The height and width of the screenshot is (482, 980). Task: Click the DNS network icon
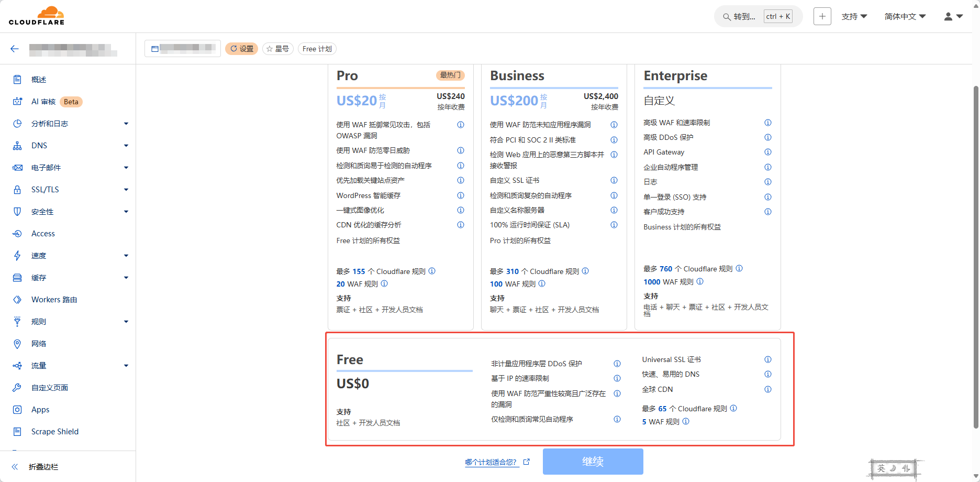pyautogui.click(x=17, y=146)
